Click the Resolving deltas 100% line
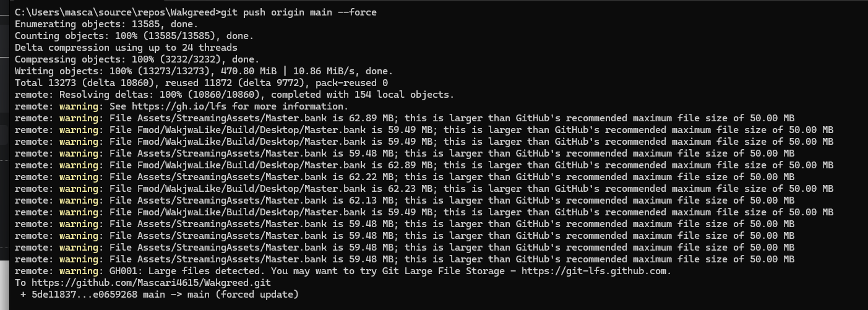The image size is (868, 310). point(234,95)
